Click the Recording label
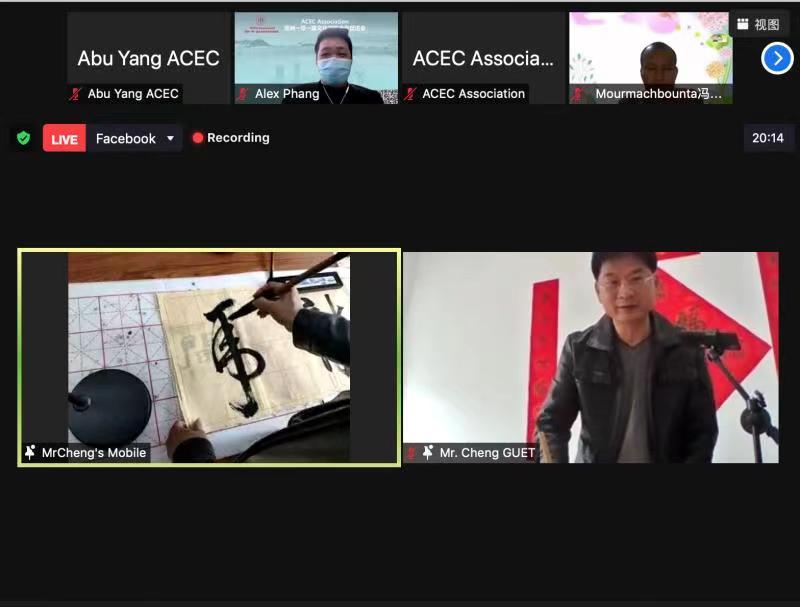 (238, 138)
